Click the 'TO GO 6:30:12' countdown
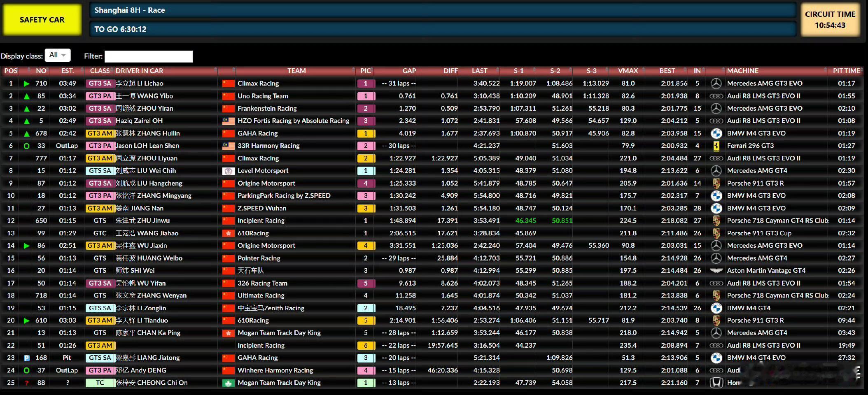 coord(120,29)
